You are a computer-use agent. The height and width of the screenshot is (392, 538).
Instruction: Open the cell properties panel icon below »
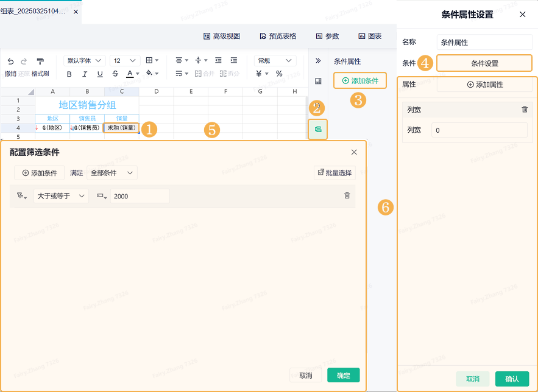[318, 81]
